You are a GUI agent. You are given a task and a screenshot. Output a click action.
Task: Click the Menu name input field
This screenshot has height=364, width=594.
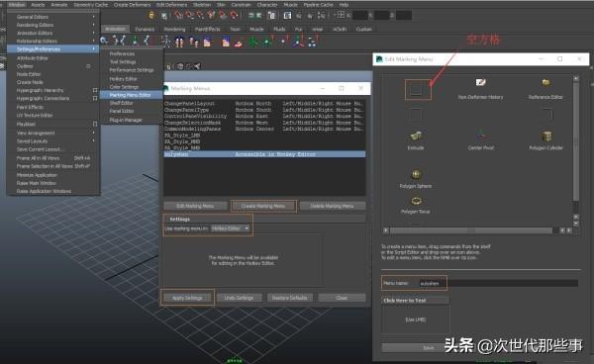[498, 284]
